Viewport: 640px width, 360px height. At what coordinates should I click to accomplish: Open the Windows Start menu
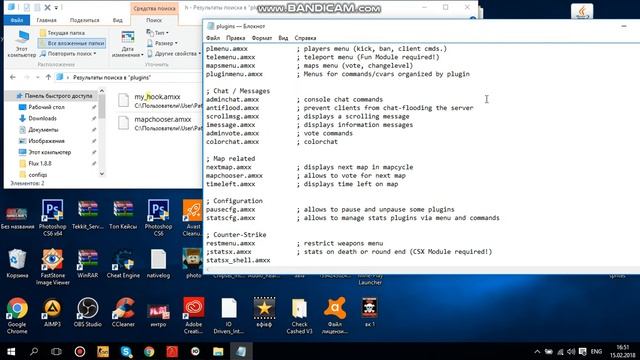click(x=11, y=351)
